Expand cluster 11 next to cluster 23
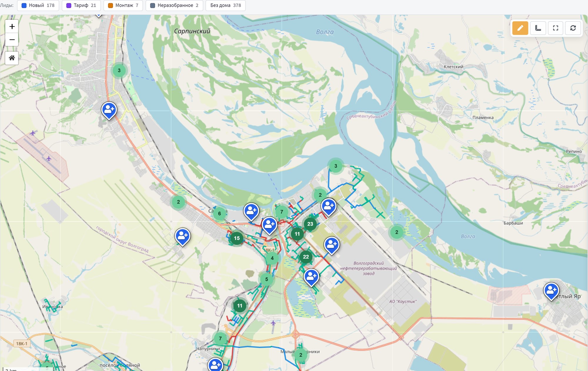 297,234
